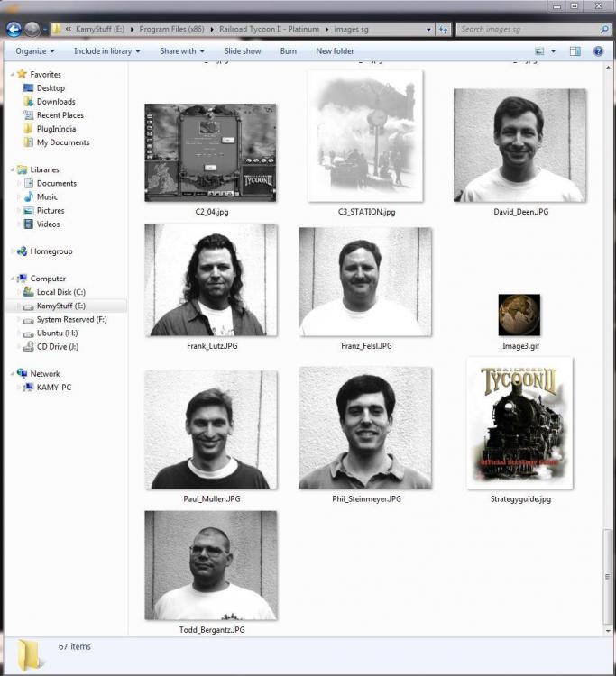
Task: Click the Change your view icon
Action: point(539,51)
